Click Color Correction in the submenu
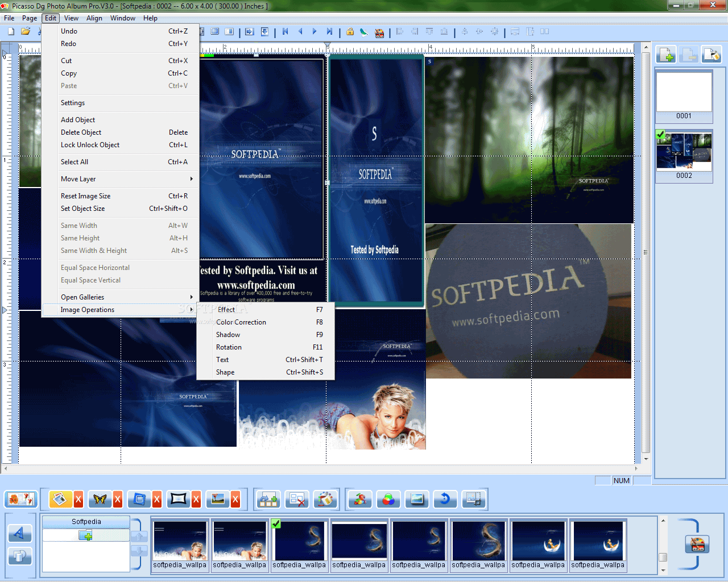This screenshot has width=728, height=582. tap(266, 322)
